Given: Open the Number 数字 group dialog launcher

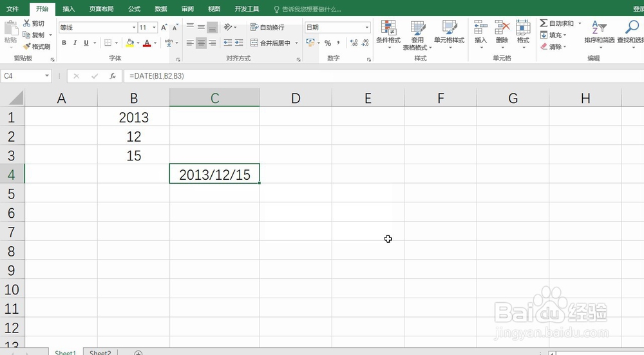Looking at the screenshot, I should 369,59.
